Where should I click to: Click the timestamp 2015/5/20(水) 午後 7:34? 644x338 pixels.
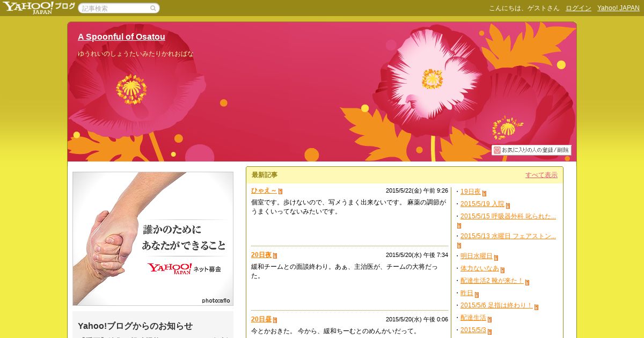[417, 255]
